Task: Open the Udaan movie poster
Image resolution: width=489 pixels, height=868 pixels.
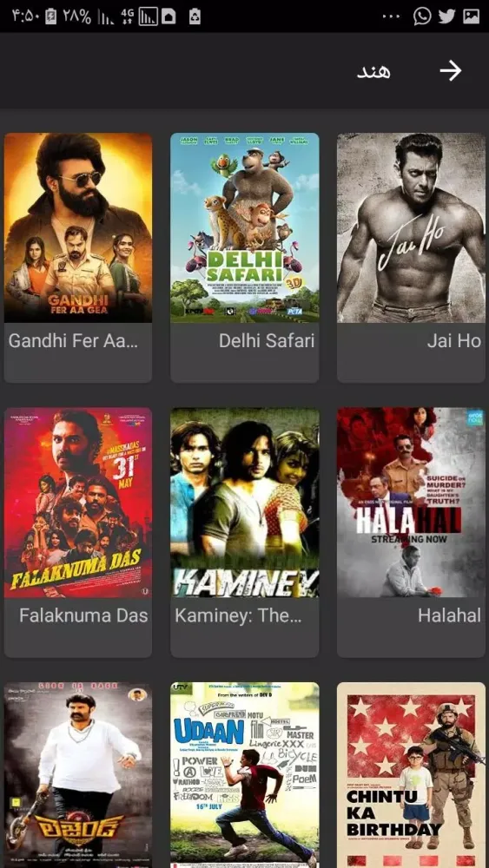Action: pyautogui.click(x=245, y=775)
